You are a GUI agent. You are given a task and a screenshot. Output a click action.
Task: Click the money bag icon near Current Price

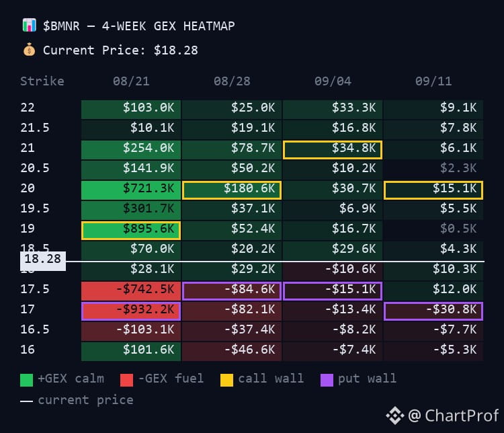(x=30, y=50)
